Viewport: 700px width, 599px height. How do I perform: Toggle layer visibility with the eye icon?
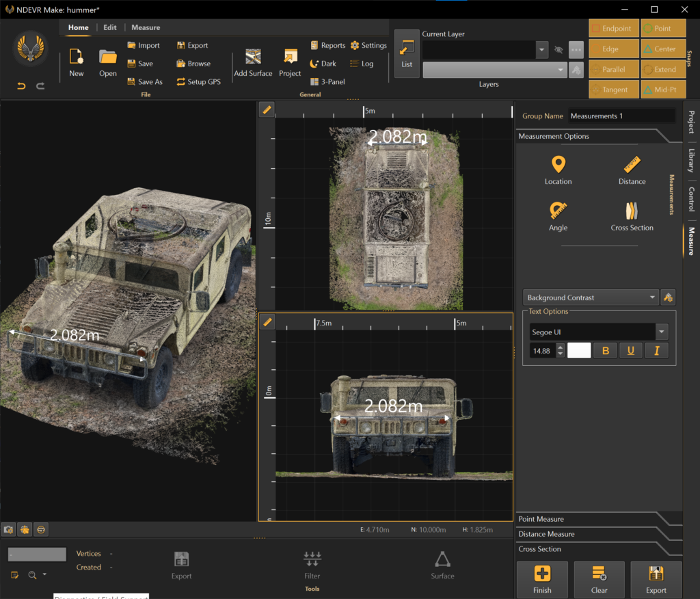558,50
